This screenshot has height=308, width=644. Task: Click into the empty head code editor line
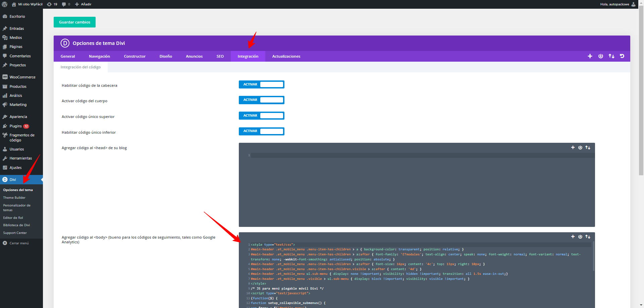(x=423, y=155)
